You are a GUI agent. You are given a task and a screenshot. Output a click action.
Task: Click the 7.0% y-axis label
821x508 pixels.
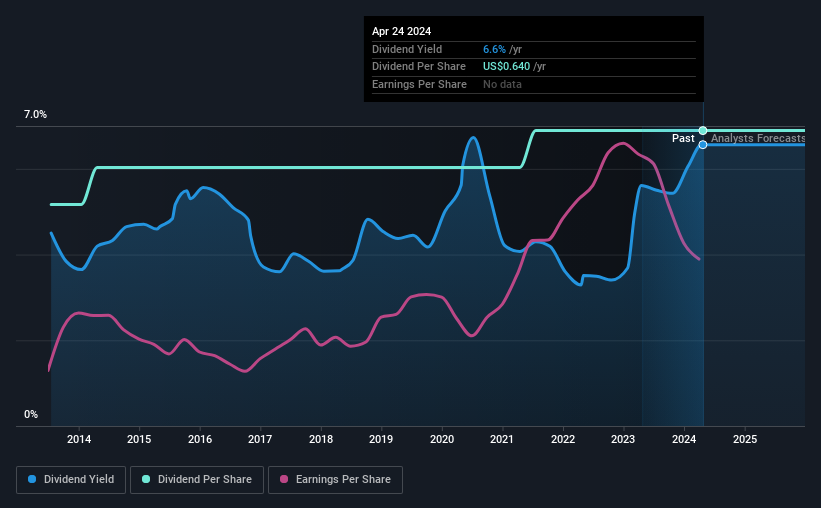pyautogui.click(x=35, y=115)
